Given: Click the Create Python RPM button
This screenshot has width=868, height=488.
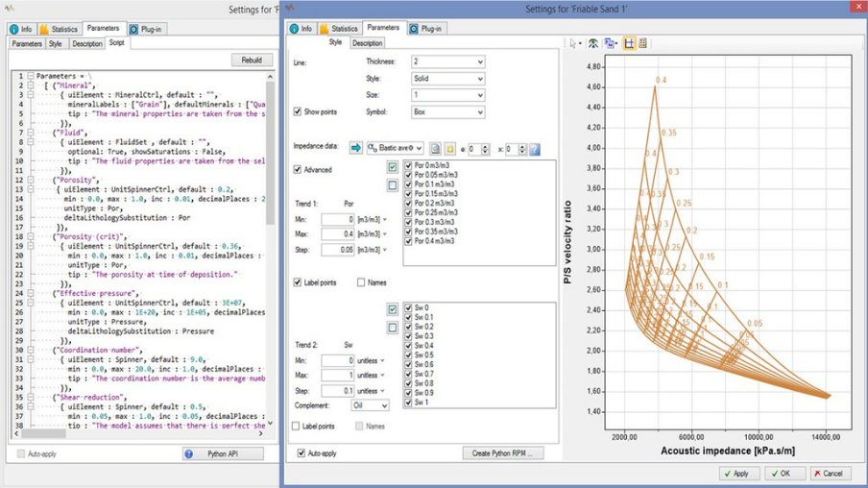Looking at the screenshot, I should (x=502, y=453).
